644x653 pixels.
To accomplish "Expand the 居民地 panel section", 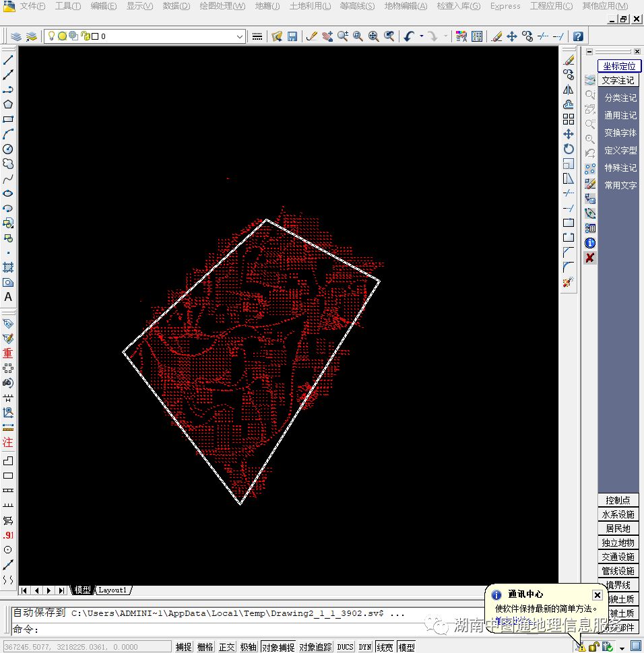I will point(618,528).
